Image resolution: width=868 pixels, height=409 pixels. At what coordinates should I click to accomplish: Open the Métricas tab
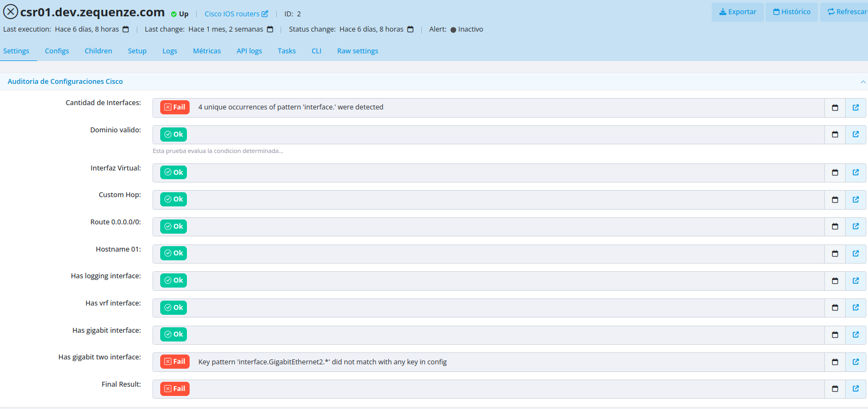coord(207,51)
